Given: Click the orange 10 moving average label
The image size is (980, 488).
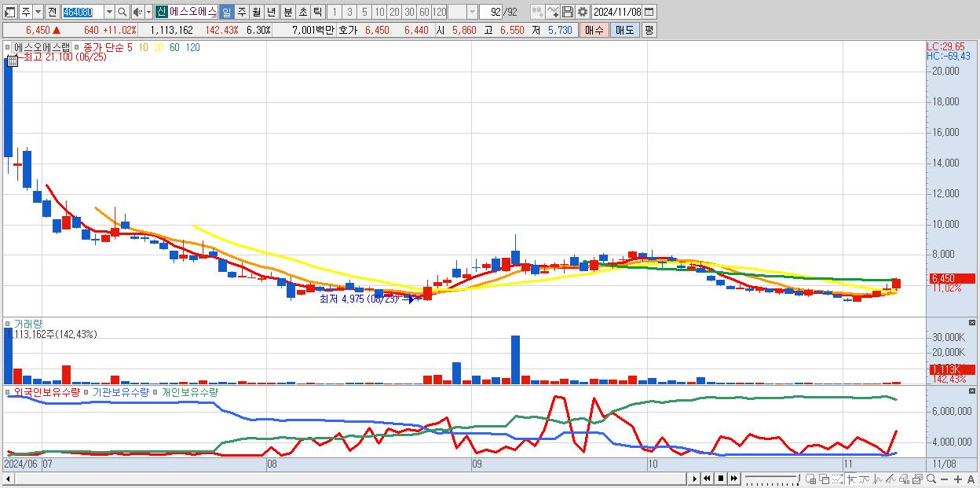Looking at the screenshot, I should (143, 47).
